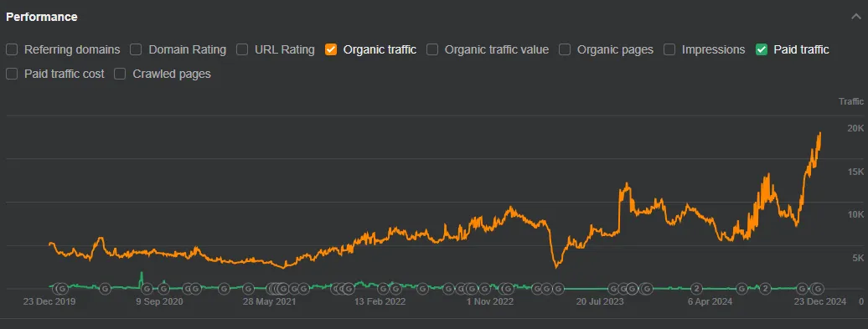
Task: Turn on the Impressions checkbox
Action: tap(669, 49)
